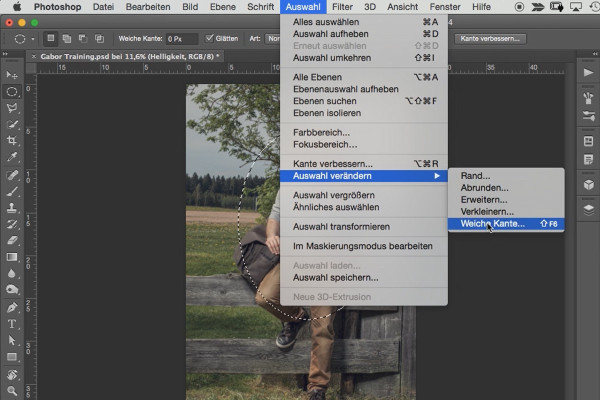The image size is (600, 400).
Task: Open the Hilfe menu
Action: tap(481, 7)
